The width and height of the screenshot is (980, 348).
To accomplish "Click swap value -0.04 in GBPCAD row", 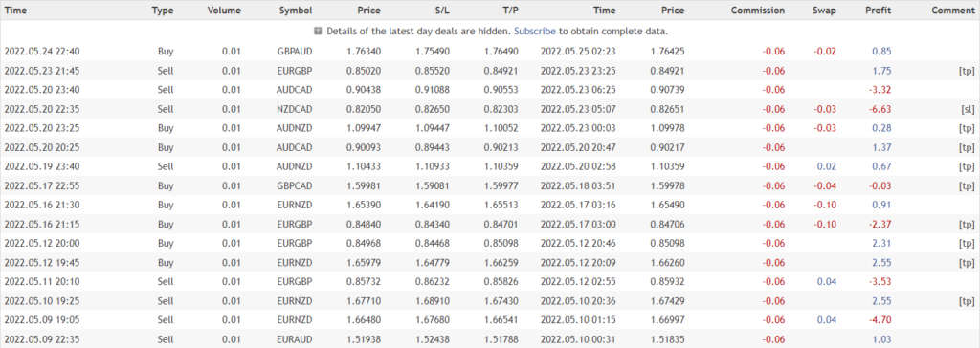I will pos(825,185).
